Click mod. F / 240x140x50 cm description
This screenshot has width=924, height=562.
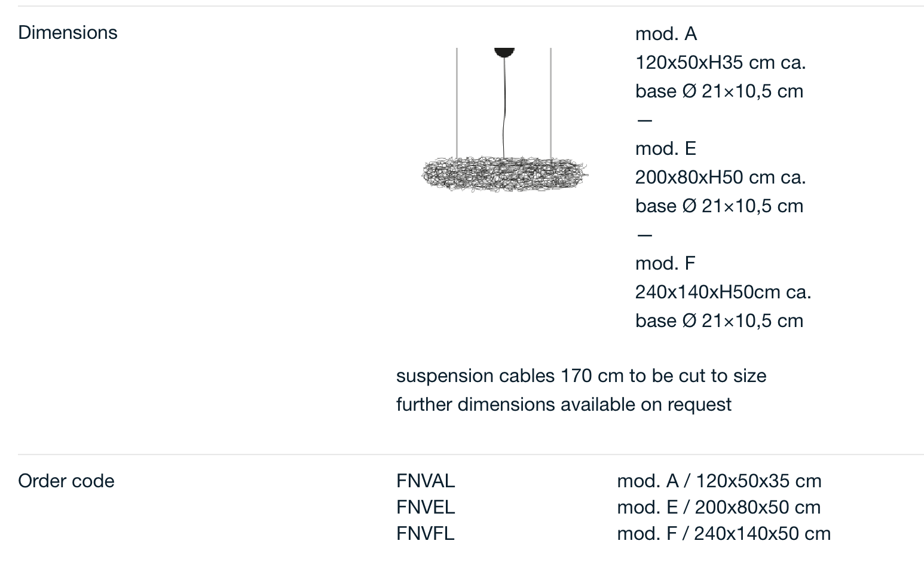coord(724,533)
